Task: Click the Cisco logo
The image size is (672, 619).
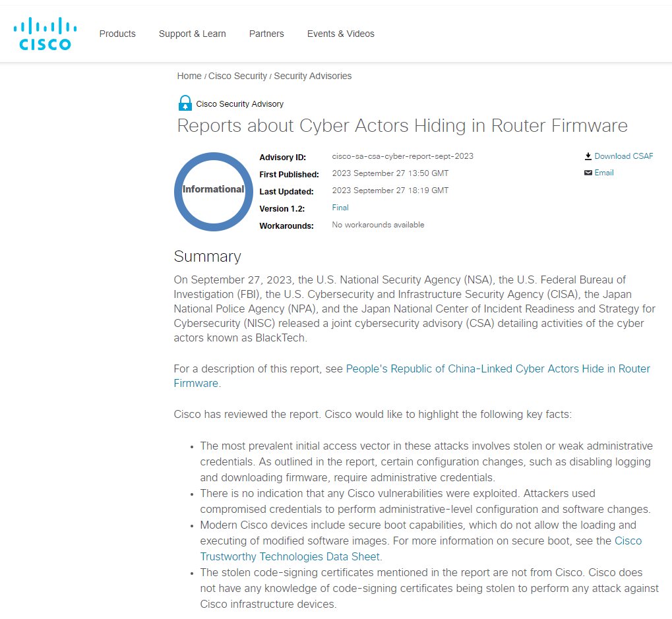Action: [45, 34]
